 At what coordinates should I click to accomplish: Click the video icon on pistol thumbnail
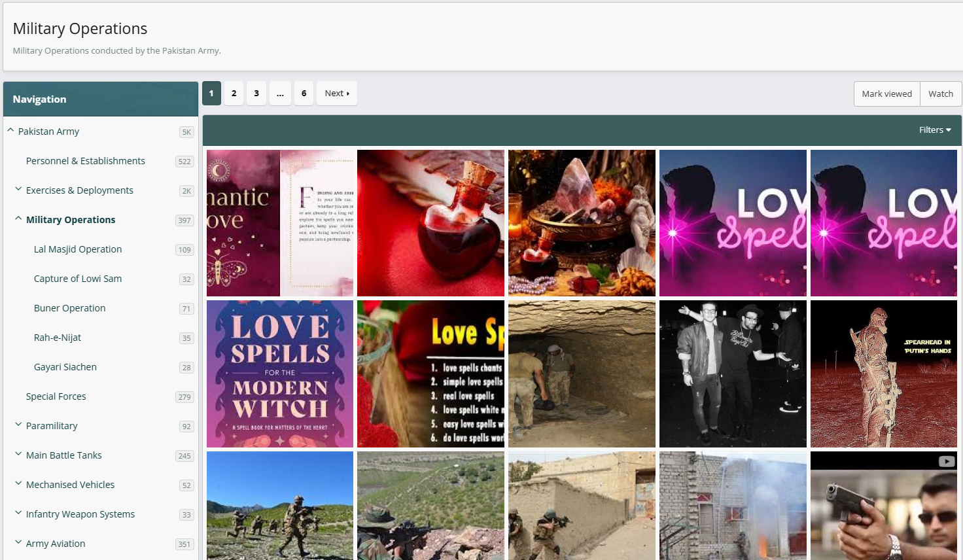946,461
